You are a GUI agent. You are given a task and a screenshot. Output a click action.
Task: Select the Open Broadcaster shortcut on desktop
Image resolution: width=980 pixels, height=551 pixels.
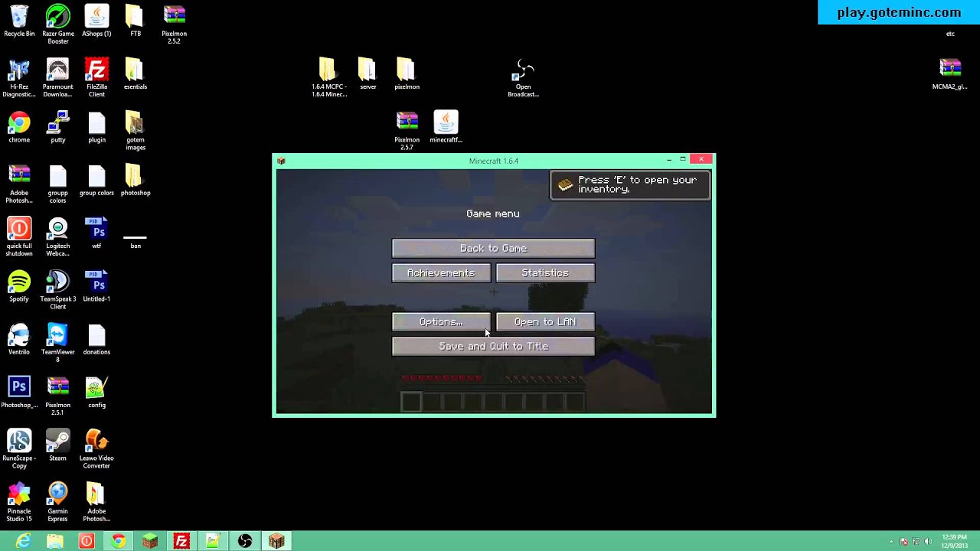(x=524, y=78)
